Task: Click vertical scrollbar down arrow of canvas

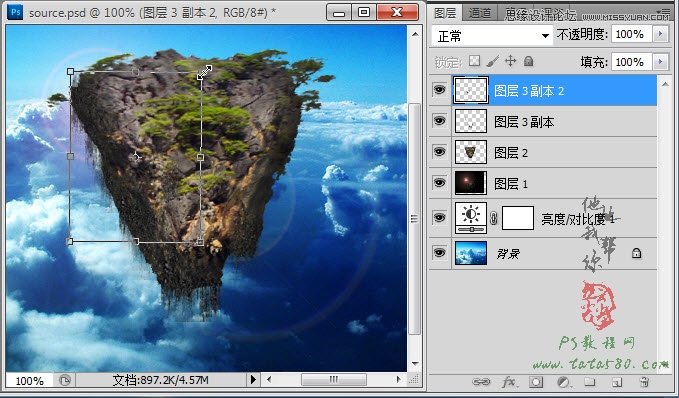Action: click(415, 363)
